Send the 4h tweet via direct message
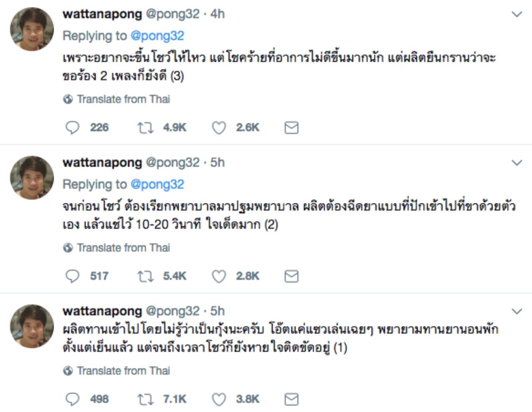The height and width of the screenshot is (412, 532). coord(291,128)
